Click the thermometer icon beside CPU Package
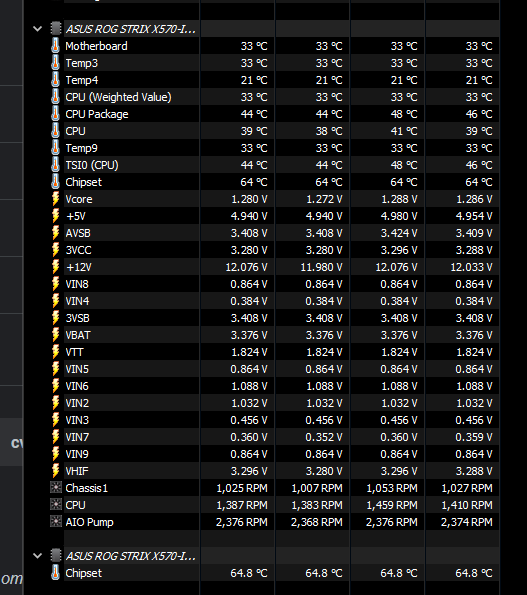This screenshot has width=527, height=595. (55, 114)
